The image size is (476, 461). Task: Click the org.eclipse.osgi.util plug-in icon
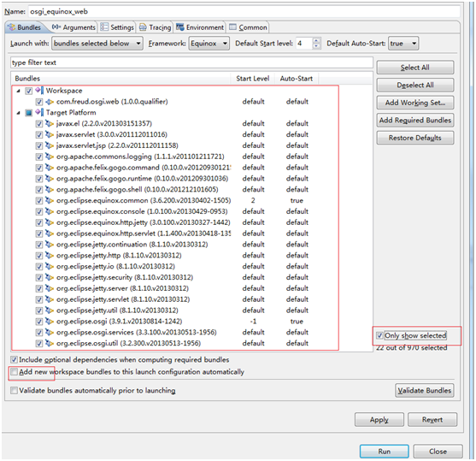50,343
